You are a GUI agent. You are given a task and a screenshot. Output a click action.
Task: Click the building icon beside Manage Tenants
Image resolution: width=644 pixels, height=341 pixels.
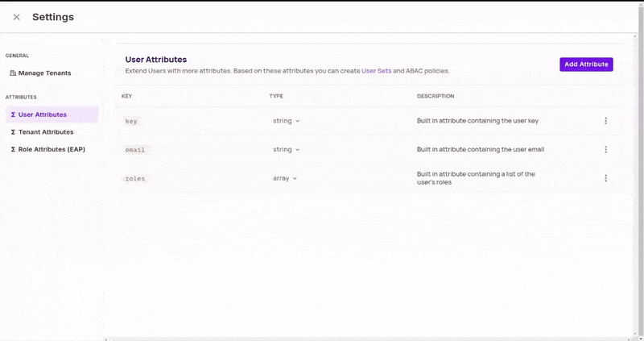[x=13, y=73]
